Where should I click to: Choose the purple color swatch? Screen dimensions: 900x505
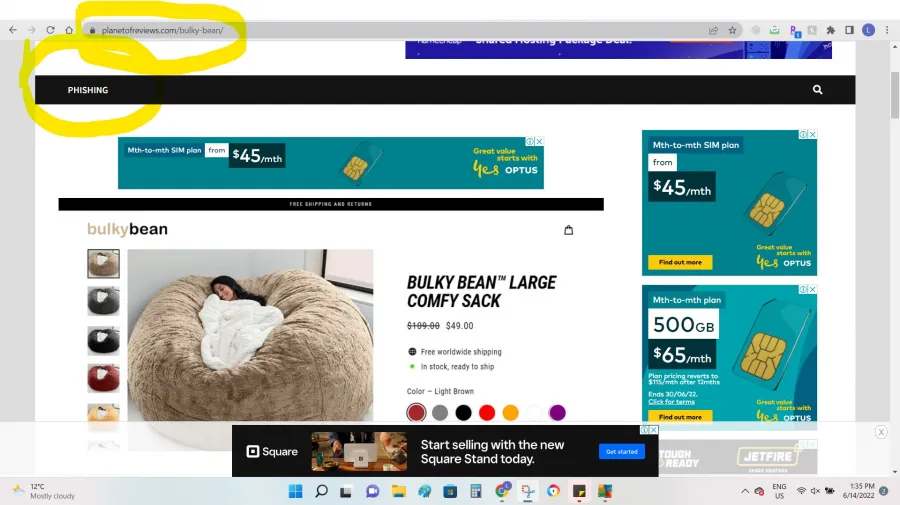click(557, 413)
